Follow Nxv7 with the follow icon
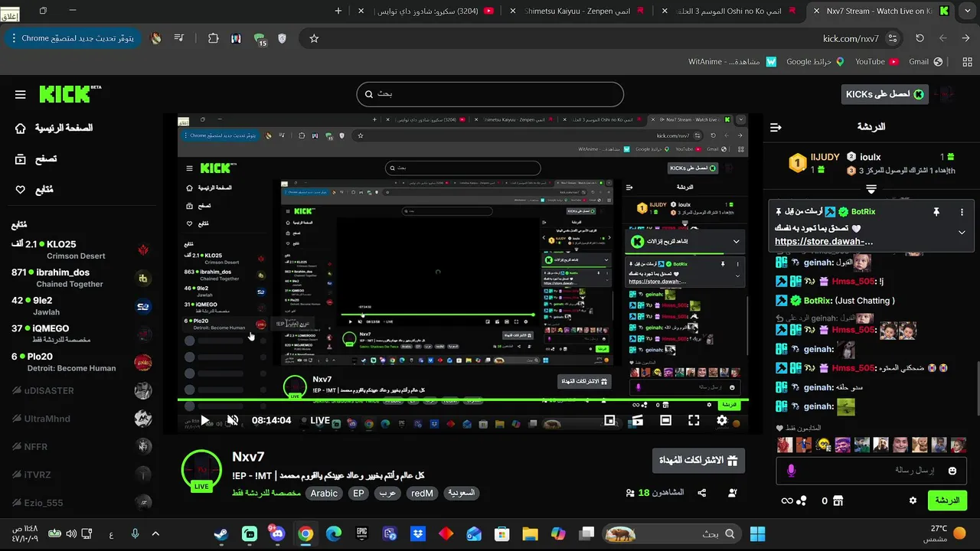Viewport: 980px width, 551px height. click(x=733, y=494)
